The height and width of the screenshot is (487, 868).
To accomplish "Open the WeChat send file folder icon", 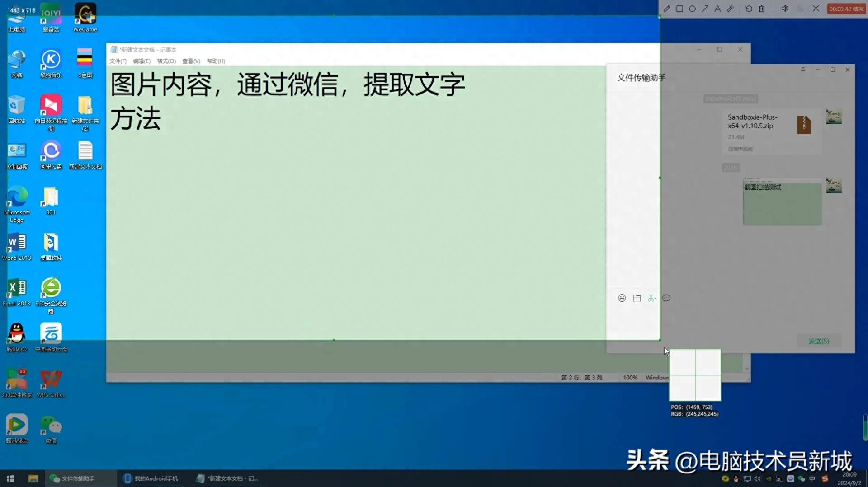I will pyautogui.click(x=637, y=298).
